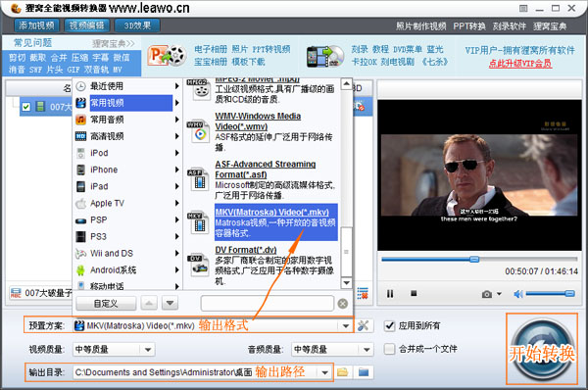Image resolution: width=588 pixels, height=390 pixels.
Task: Open the 3D效果 button
Action: (137, 25)
